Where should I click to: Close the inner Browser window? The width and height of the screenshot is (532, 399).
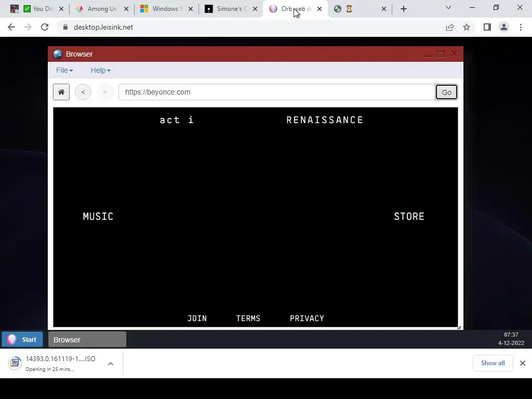coord(454,54)
